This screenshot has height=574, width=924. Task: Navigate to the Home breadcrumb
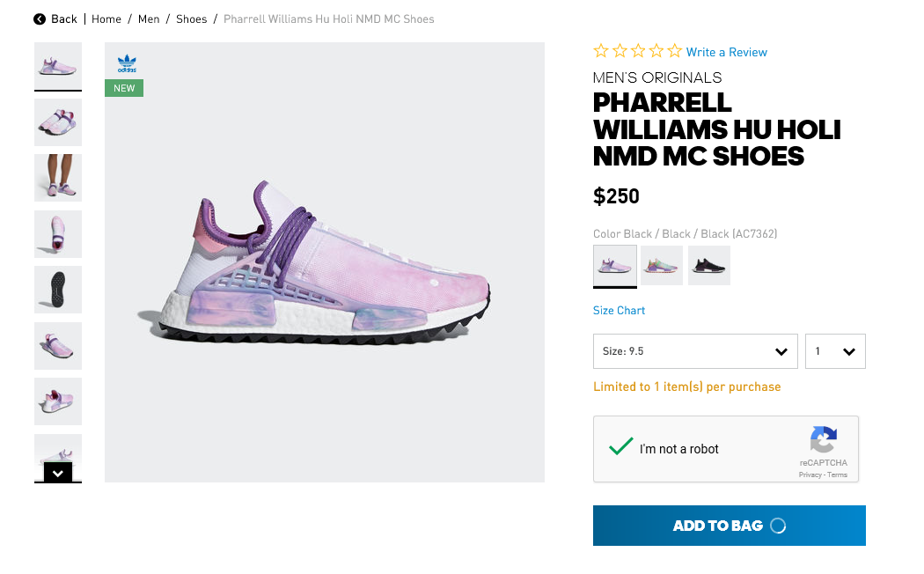coord(106,18)
